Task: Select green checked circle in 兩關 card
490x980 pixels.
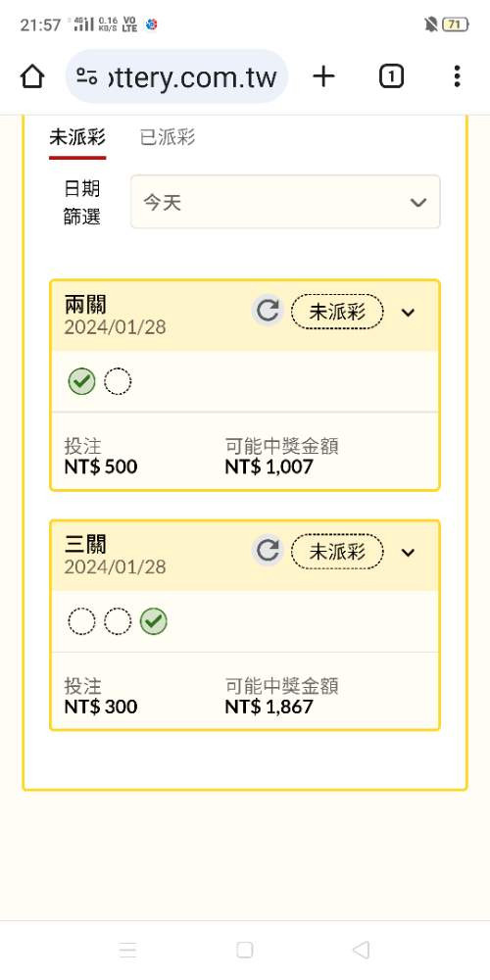Action: pyautogui.click(x=82, y=382)
